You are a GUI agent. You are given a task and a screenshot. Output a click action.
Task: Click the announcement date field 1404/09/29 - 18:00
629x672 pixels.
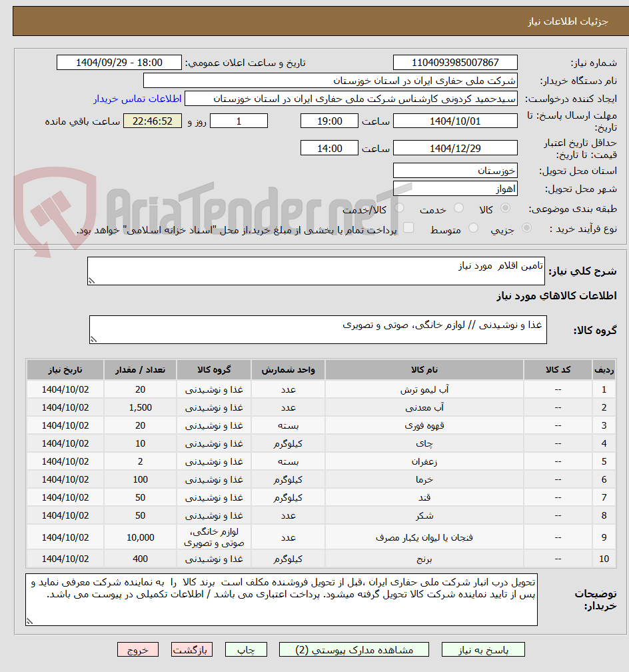[119, 63]
